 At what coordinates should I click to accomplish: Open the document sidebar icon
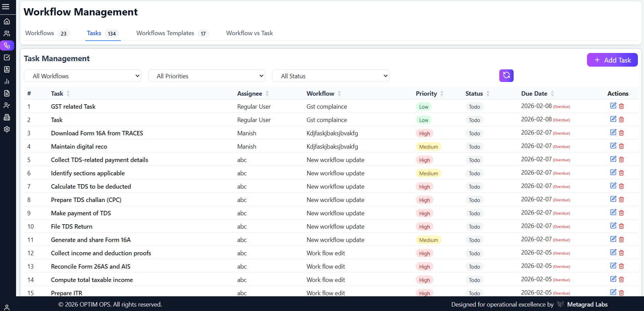click(7, 93)
